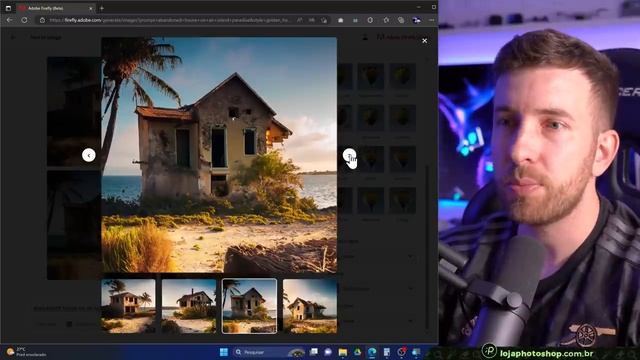Click the Read aloud icon in address bar
Screen dimensions: 640x360
coord(300,20)
